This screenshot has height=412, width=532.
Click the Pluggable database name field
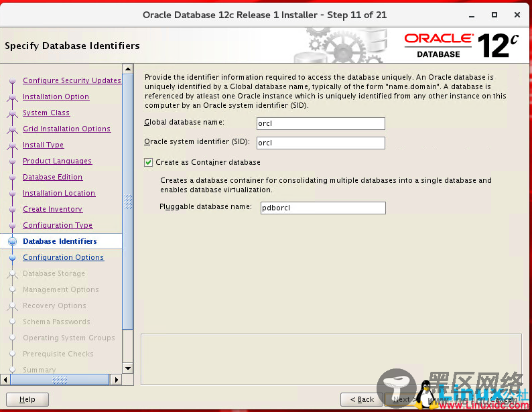pos(323,208)
